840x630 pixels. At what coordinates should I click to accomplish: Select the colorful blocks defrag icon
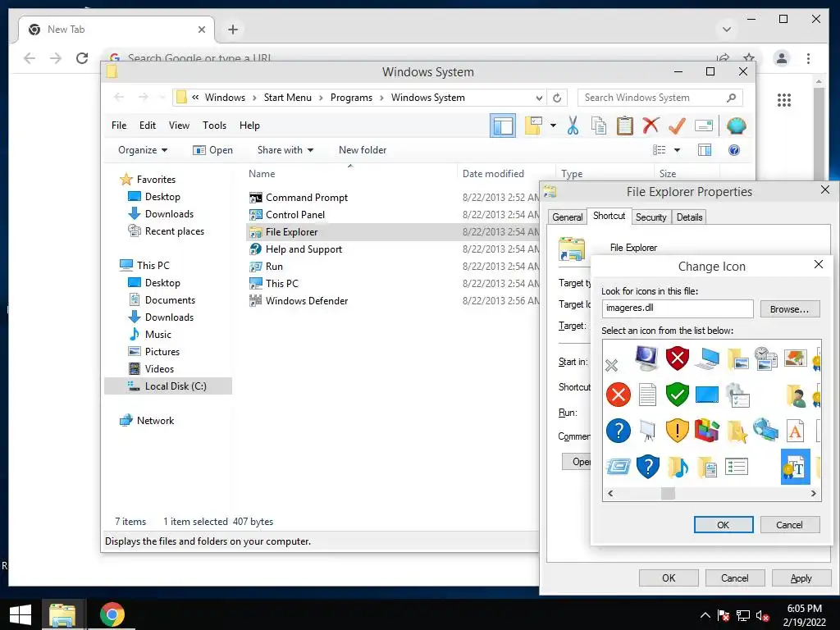pos(706,430)
